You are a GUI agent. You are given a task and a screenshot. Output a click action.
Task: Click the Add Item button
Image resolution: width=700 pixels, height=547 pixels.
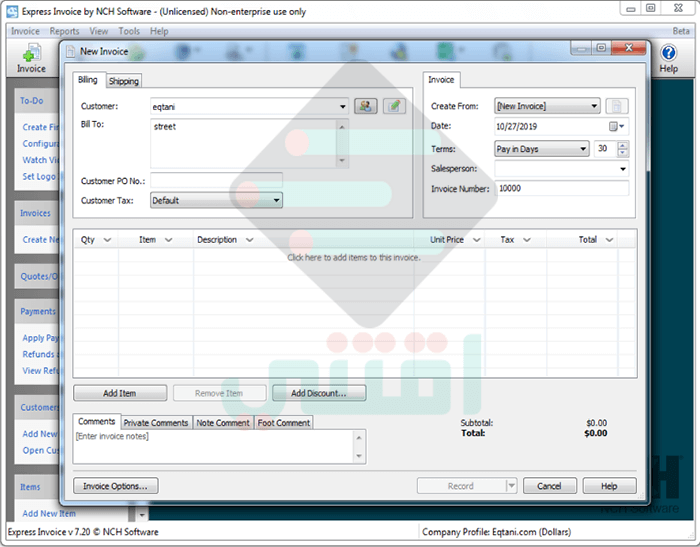coord(120,393)
